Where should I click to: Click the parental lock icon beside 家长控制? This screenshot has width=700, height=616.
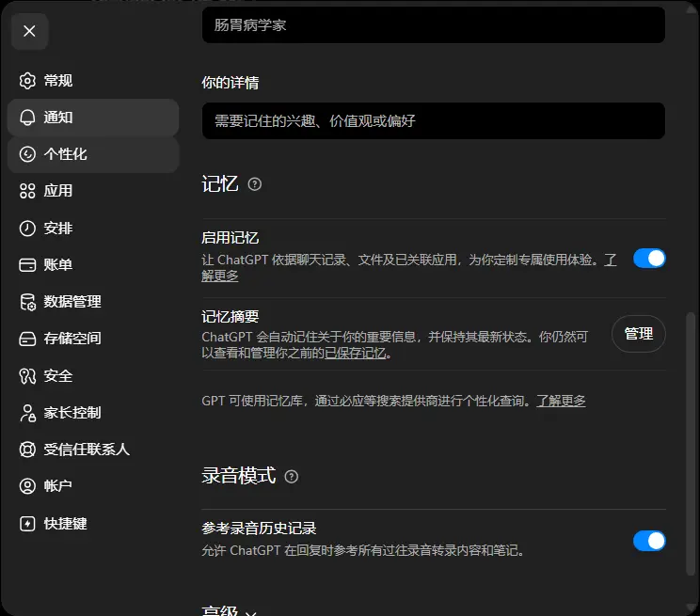coord(27,413)
